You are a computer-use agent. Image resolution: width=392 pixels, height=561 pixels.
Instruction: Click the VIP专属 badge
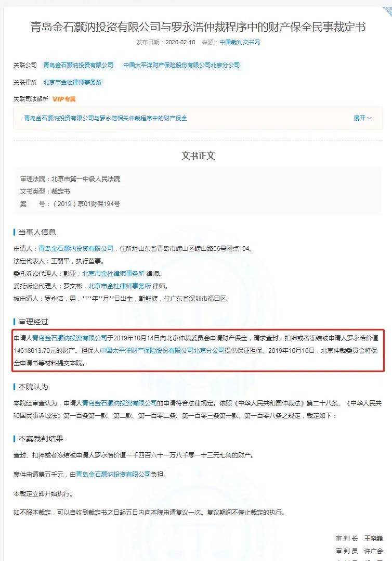(64, 99)
